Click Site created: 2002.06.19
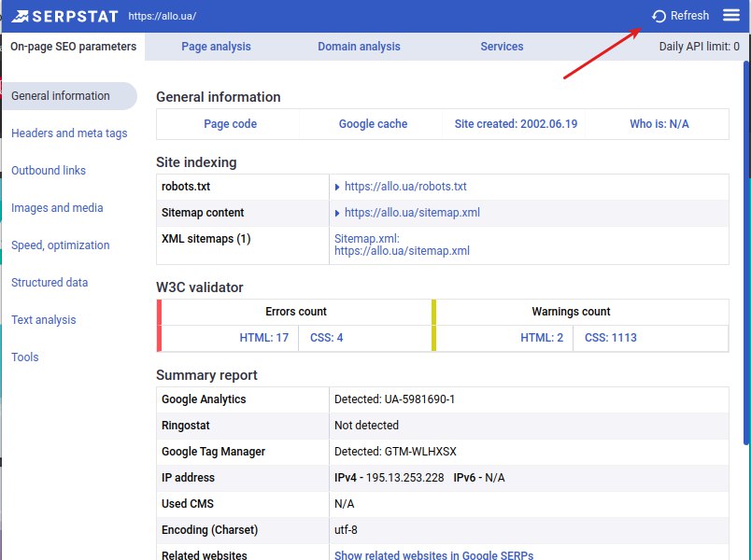The height and width of the screenshot is (560, 751). pos(516,124)
